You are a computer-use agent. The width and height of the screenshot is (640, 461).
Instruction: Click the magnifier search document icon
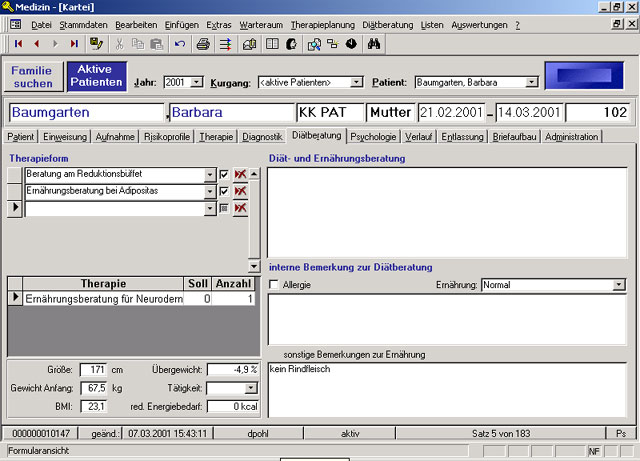[314, 44]
